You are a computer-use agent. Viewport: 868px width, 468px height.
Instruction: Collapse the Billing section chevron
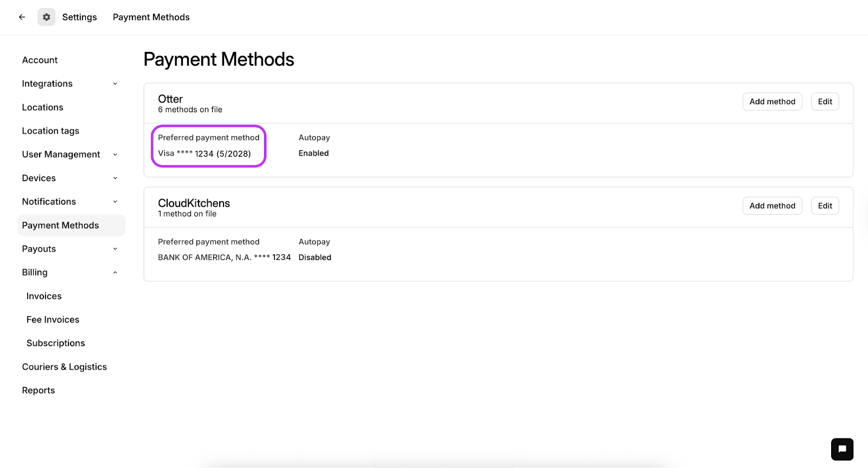(115, 272)
